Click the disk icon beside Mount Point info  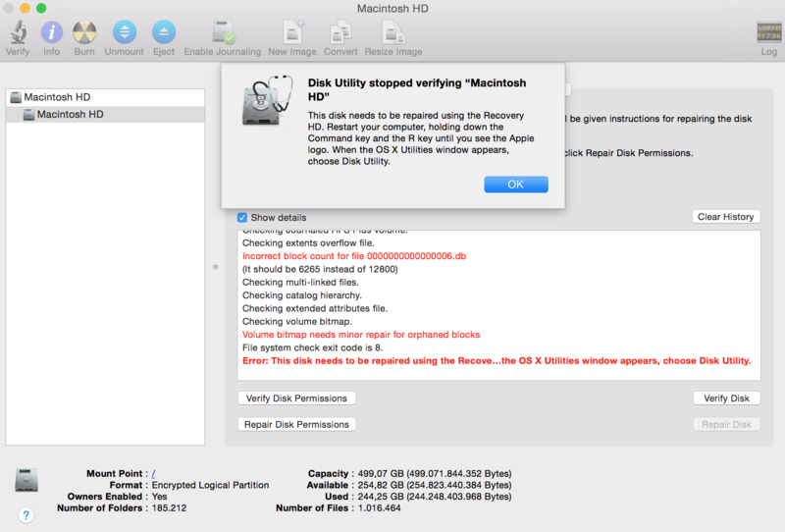pos(26,480)
